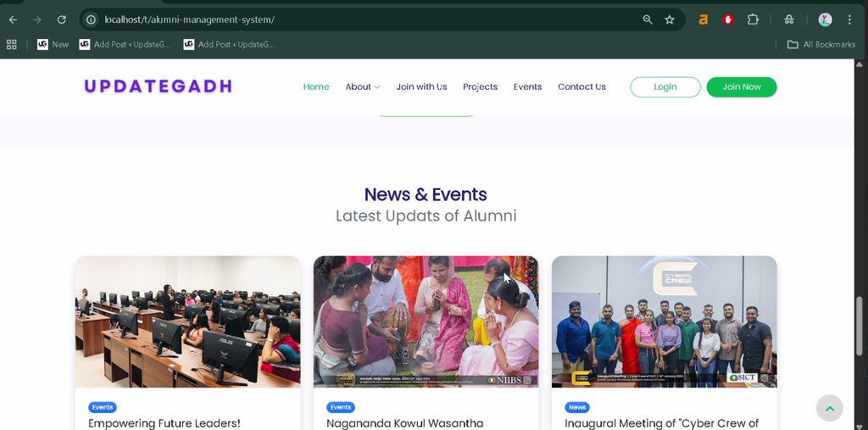Image resolution: width=868 pixels, height=430 pixels.
Task: Click the green Join Now button
Action: click(741, 87)
